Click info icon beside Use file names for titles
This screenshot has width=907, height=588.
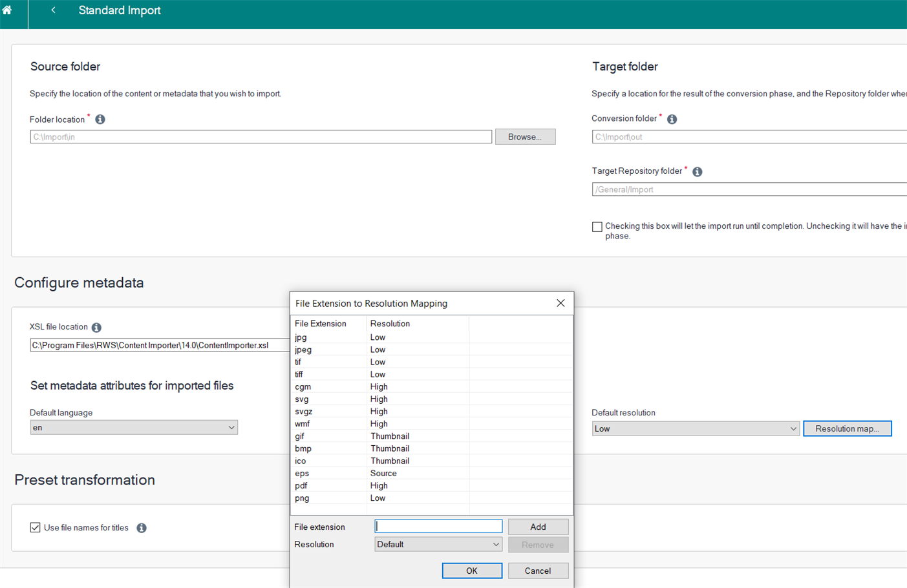[x=141, y=527]
